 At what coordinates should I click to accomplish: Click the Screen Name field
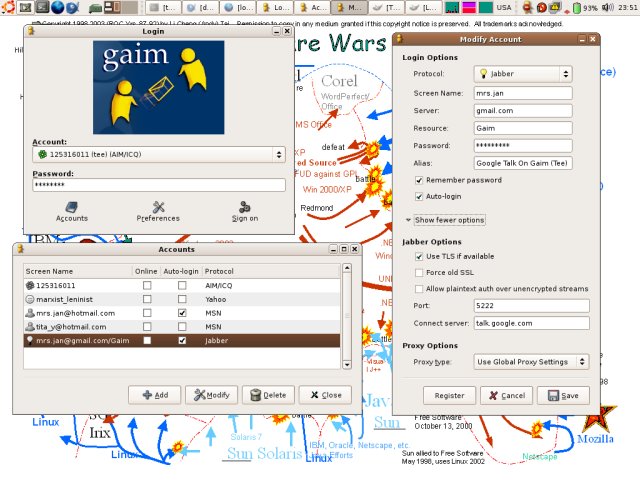[523, 93]
